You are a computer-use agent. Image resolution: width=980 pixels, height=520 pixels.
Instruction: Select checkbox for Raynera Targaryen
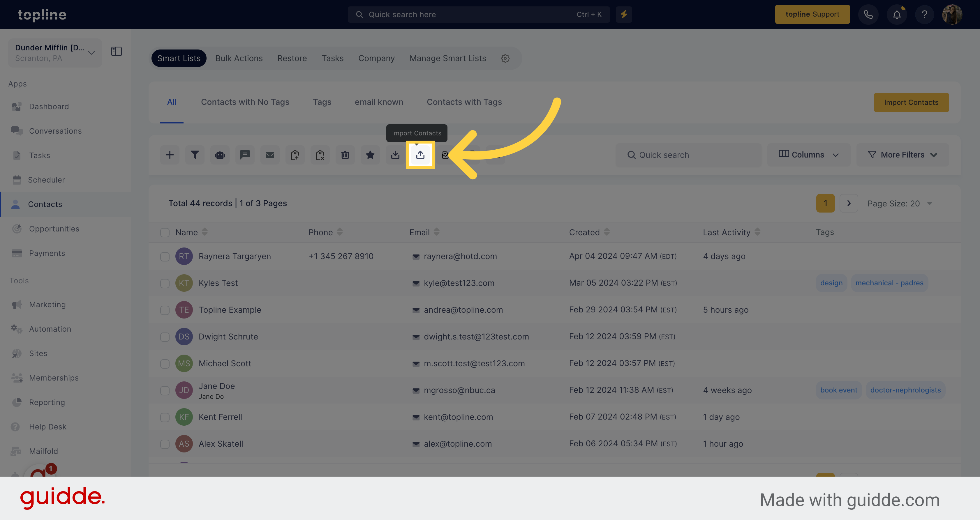pos(165,257)
